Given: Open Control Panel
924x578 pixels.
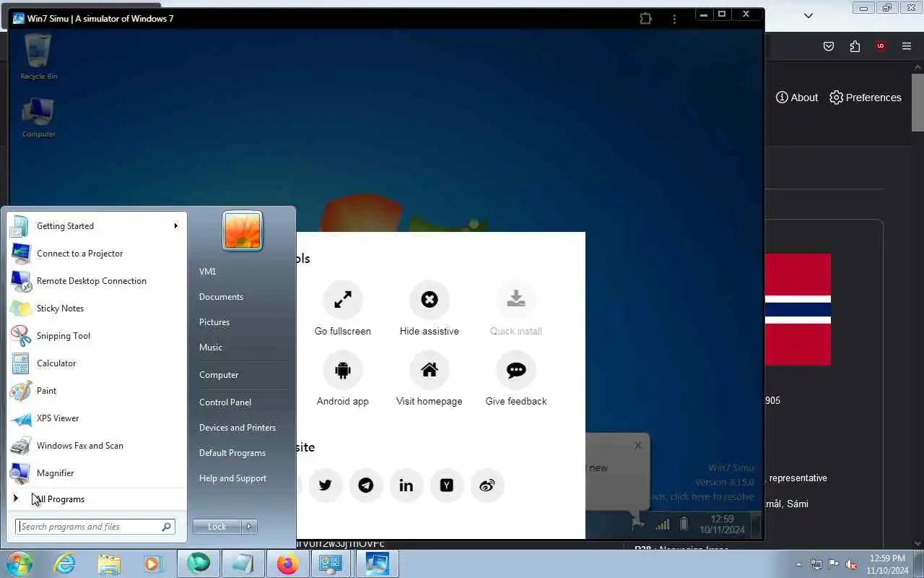Looking at the screenshot, I should tap(225, 402).
